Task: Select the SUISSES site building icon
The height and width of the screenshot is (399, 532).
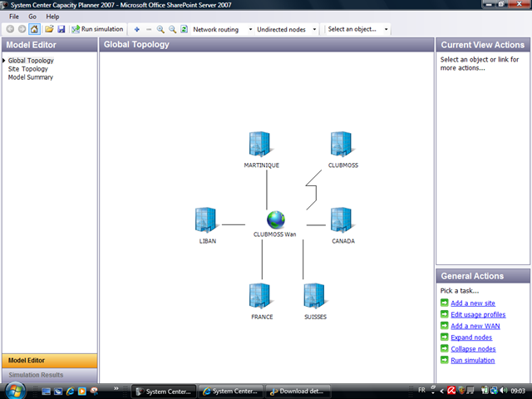Action: click(x=314, y=296)
